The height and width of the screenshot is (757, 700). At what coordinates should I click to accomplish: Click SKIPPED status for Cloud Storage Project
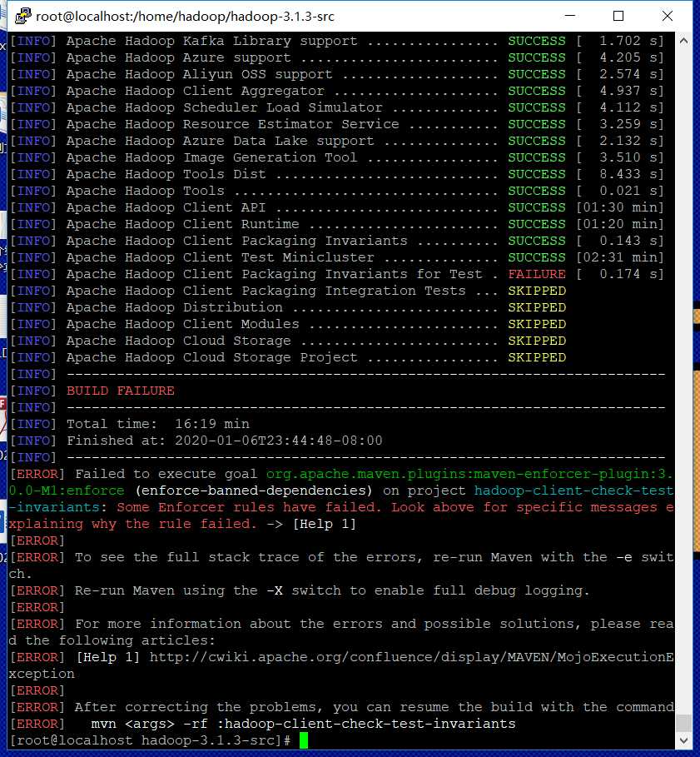[537, 357]
